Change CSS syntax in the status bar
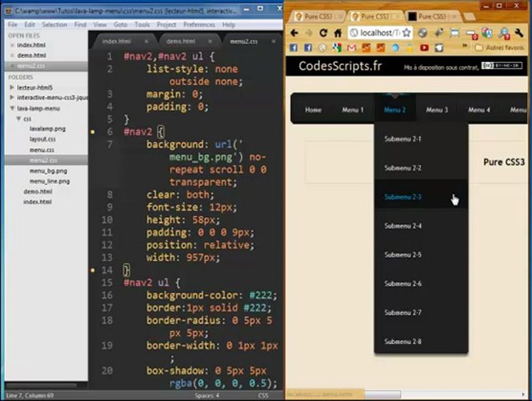This screenshot has width=532, height=401. tap(263, 395)
